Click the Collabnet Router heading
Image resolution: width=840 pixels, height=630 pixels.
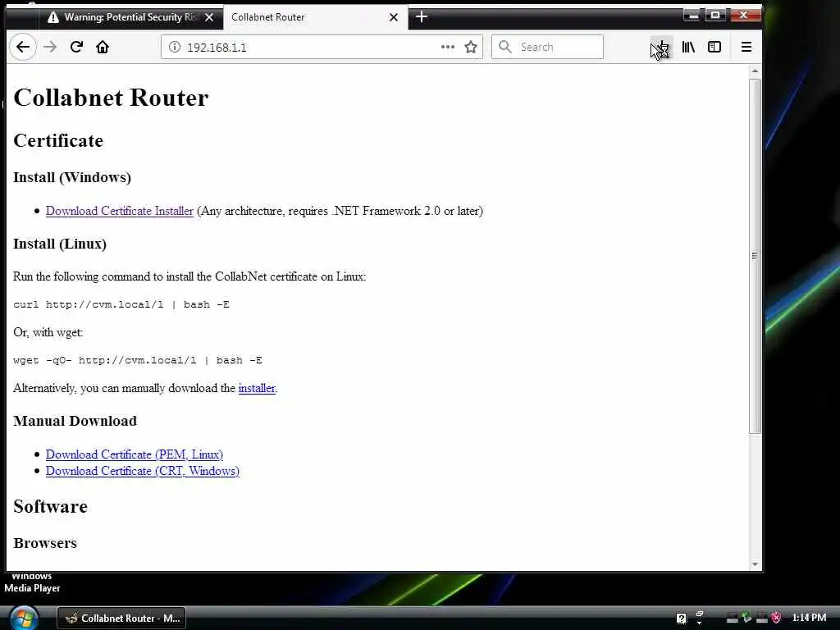[111, 98]
